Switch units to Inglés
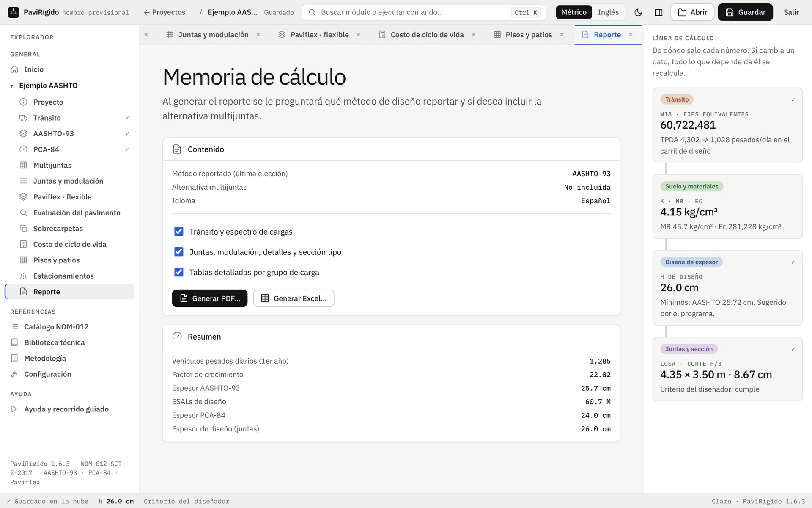Viewport: 812px width, 508px height. (608, 12)
